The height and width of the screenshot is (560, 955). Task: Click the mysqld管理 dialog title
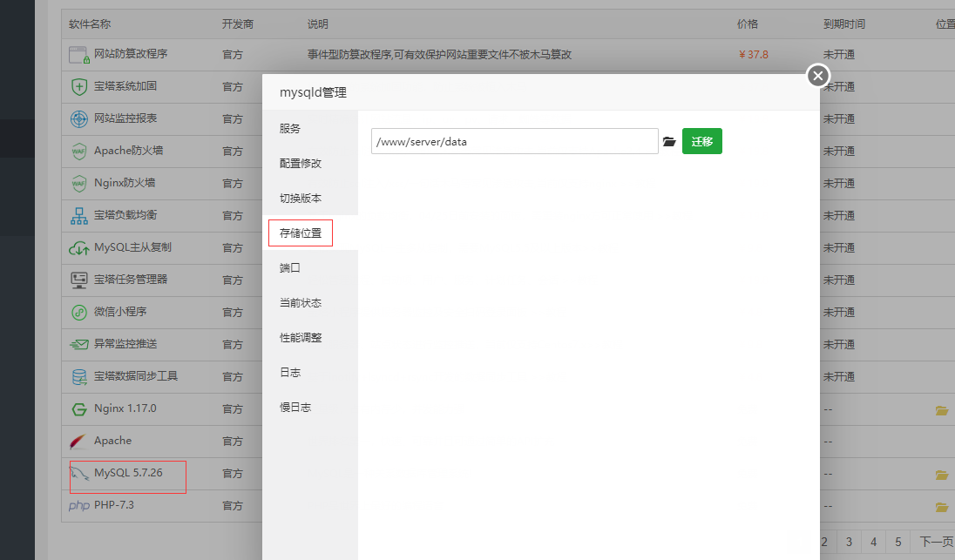click(x=313, y=92)
